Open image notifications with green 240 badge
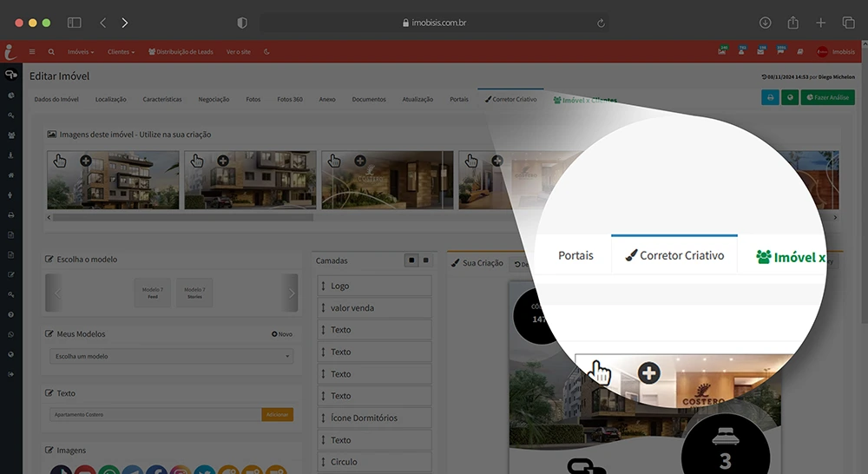The image size is (868, 474). click(722, 51)
